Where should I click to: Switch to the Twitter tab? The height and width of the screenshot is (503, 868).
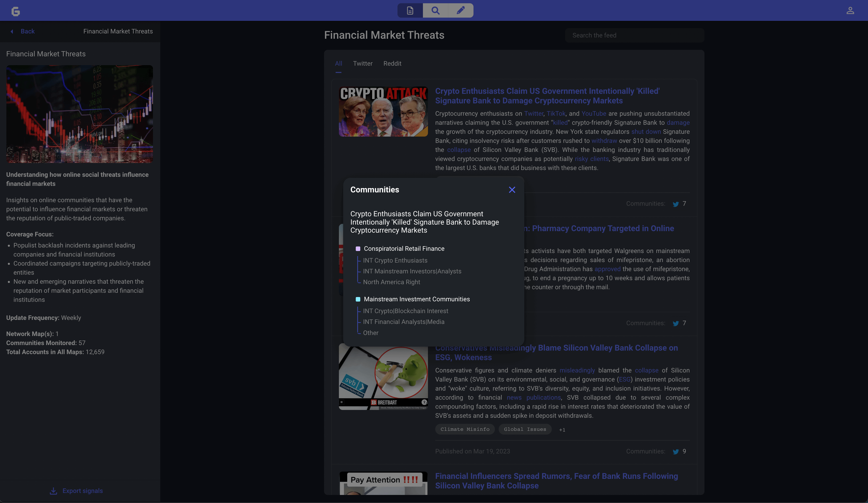[x=363, y=64]
